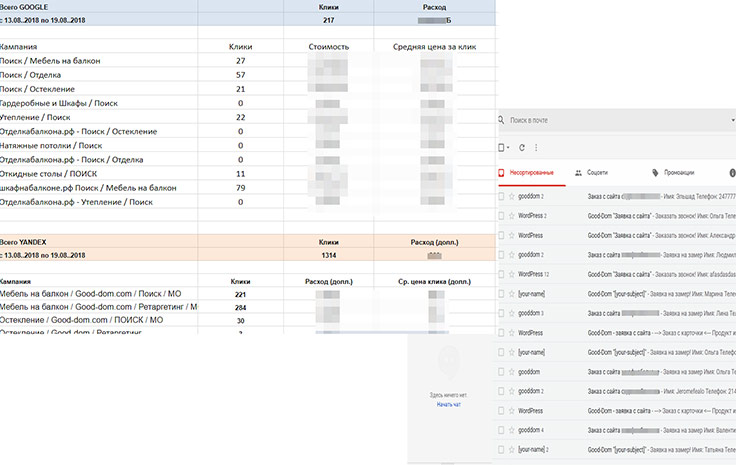Image resolution: width=736 pixels, height=465 pixels.
Task: Expand the select-all dropdown arrow
Action: click(510, 147)
